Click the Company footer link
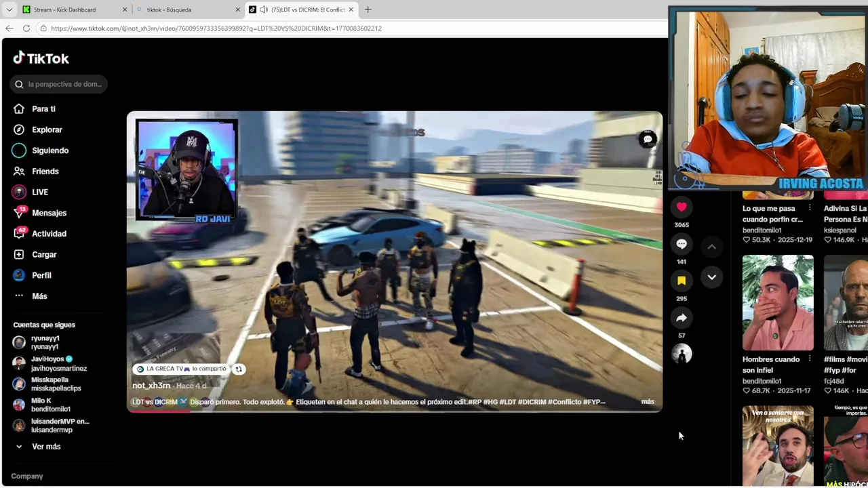Viewport: 868px width, 488px height. 27,476
